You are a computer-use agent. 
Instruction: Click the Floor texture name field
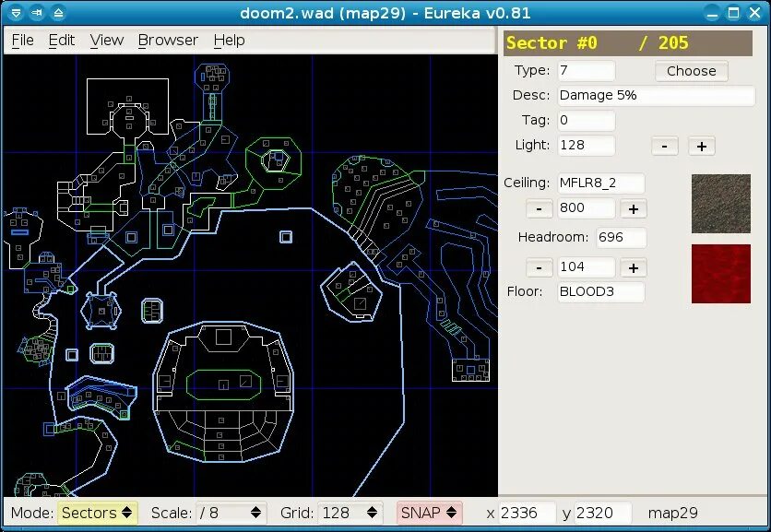click(x=601, y=292)
